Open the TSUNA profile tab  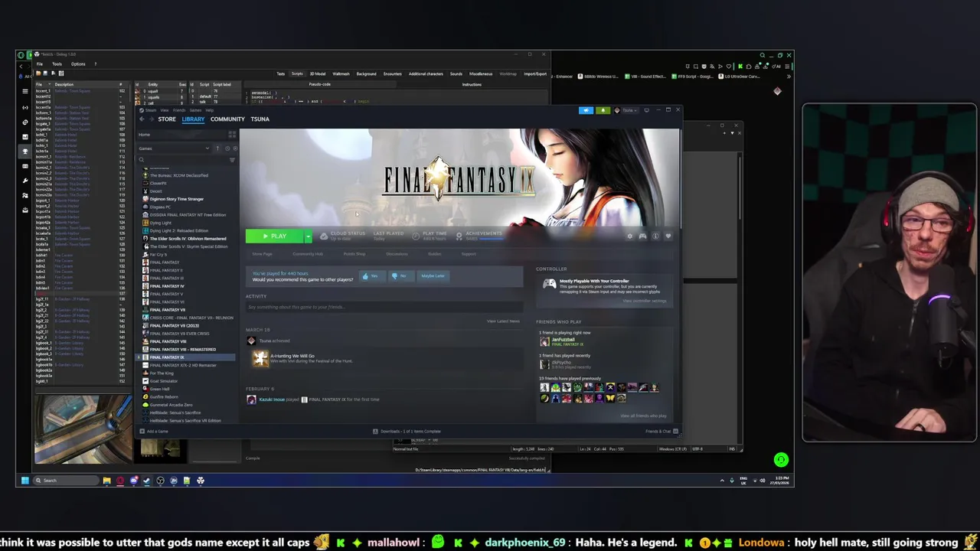click(260, 119)
